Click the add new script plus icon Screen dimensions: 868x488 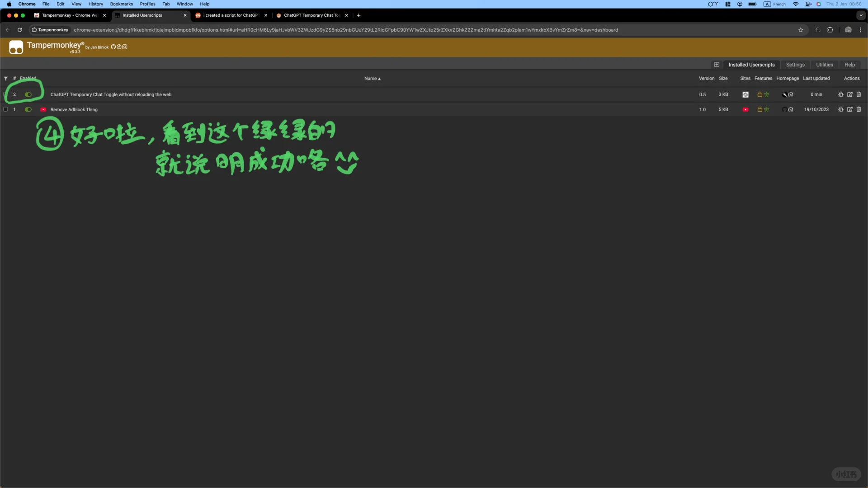(x=717, y=65)
